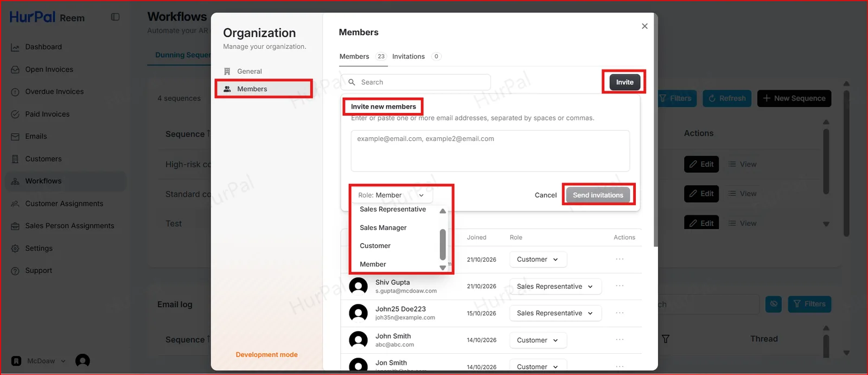The height and width of the screenshot is (375, 868).
Task: View the Test sequence
Action: pos(742,223)
